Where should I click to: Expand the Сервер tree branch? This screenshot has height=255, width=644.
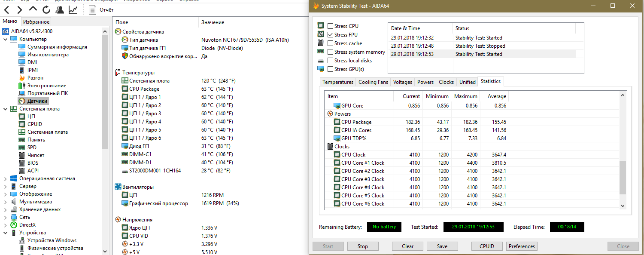click(5, 186)
